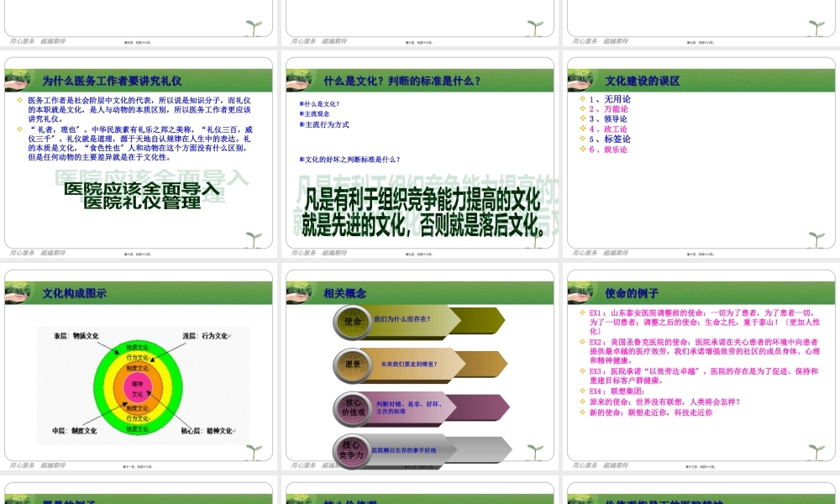Select the 使命 circular badge icon

coord(354,321)
